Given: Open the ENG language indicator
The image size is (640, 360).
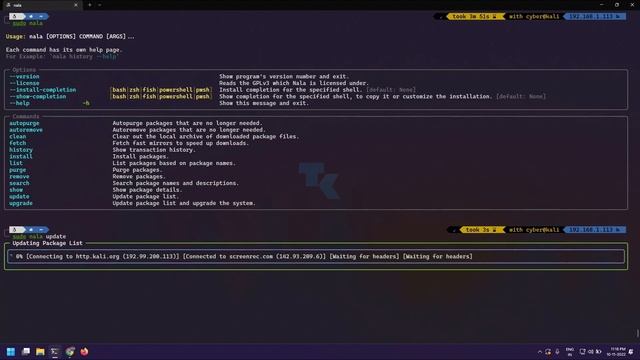Looking at the screenshot, I should (570, 351).
